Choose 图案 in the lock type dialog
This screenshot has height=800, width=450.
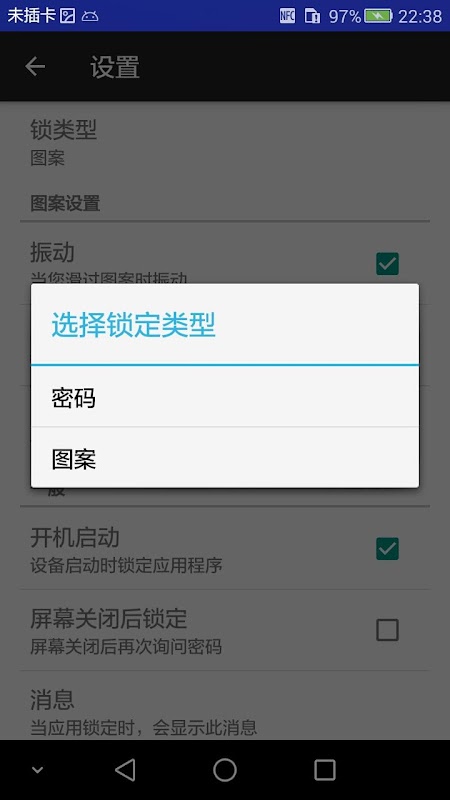point(225,458)
